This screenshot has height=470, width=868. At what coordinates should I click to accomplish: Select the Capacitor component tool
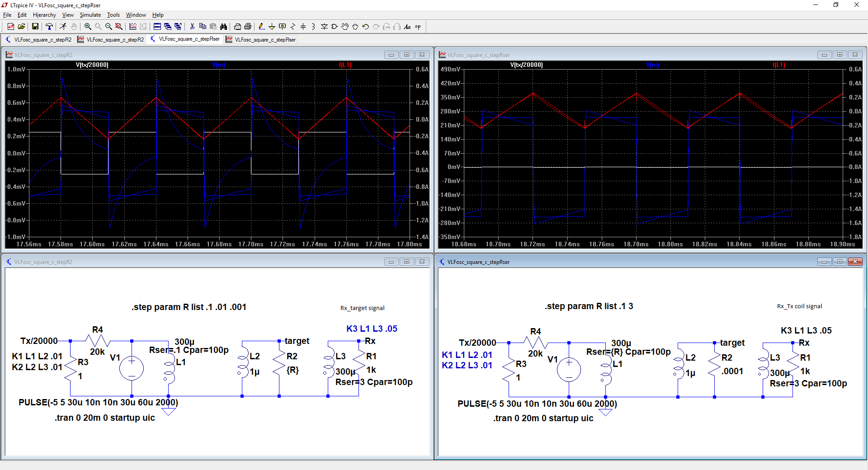coord(303,27)
